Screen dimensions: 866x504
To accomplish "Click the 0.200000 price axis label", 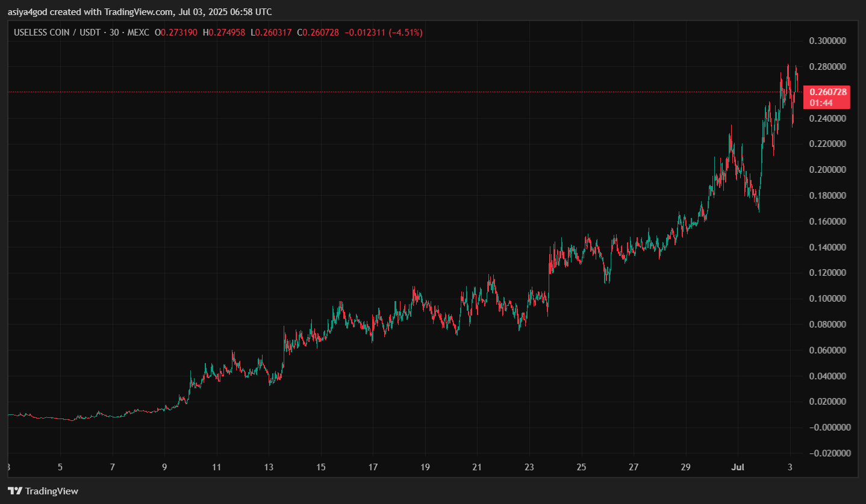I will [829, 170].
